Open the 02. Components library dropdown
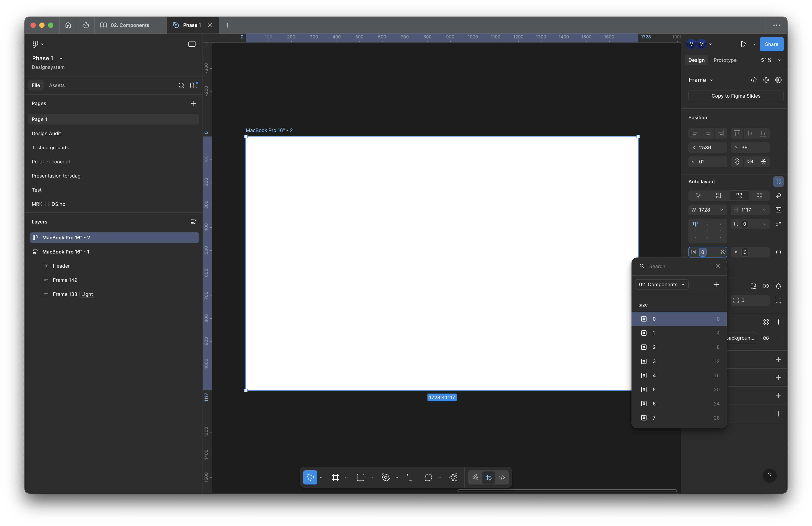812x526 pixels. point(662,284)
